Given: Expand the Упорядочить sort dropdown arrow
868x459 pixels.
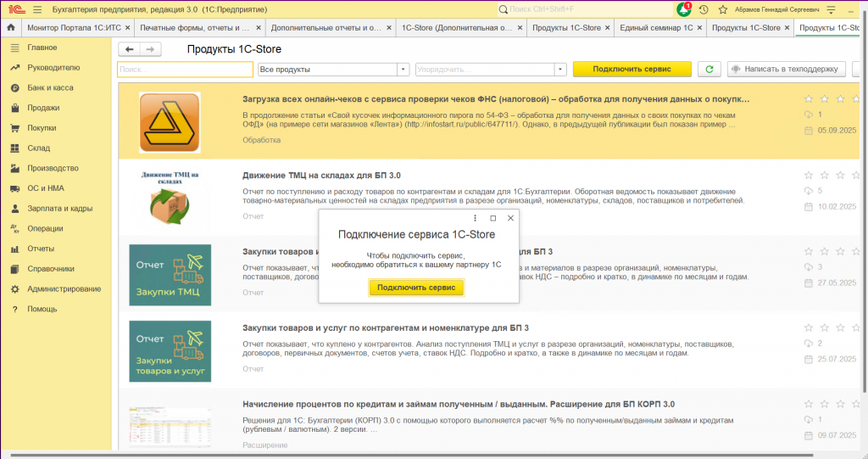Looking at the screenshot, I should click(x=560, y=70).
